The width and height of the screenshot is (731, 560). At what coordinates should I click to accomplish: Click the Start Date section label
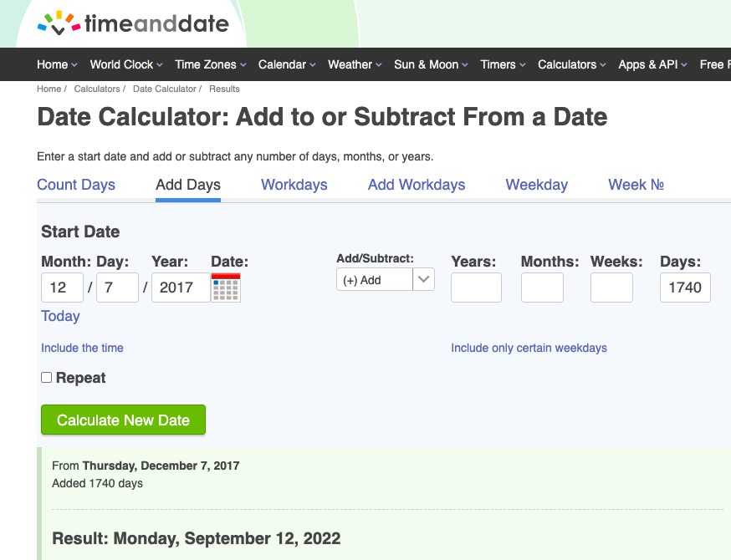tap(80, 232)
